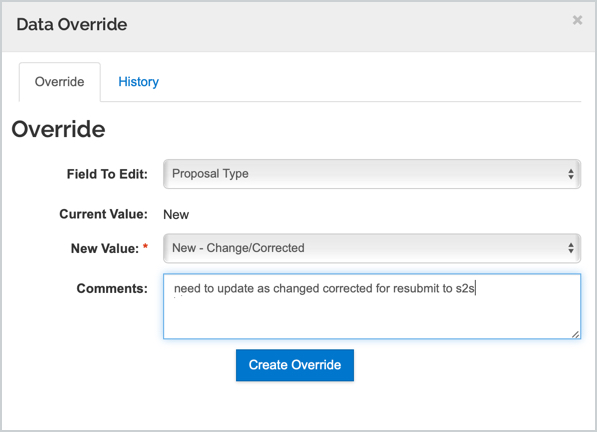
Task: Switch to the History tab
Action: (138, 82)
